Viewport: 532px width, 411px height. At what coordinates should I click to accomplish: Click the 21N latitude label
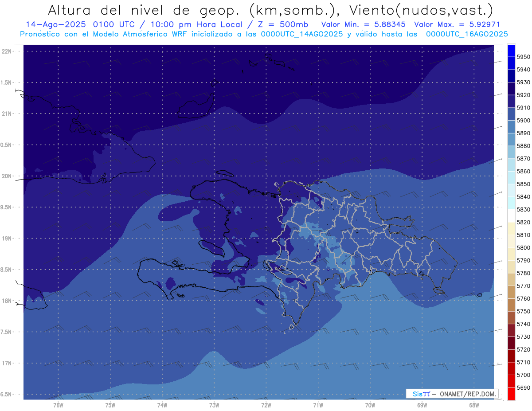coord(7,114)
